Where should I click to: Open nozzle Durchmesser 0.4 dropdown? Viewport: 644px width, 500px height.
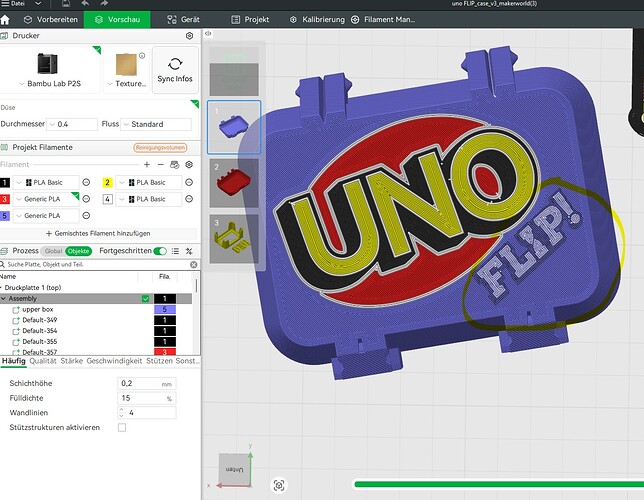point(72,124)
